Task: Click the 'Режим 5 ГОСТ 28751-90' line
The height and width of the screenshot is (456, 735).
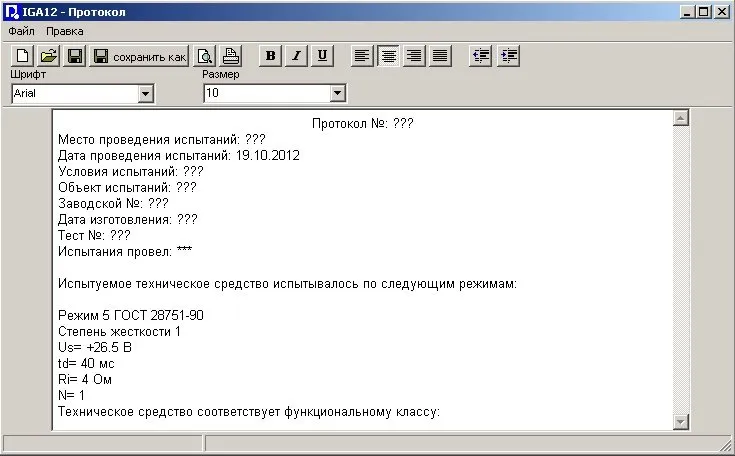Action: tap(131, 315)
